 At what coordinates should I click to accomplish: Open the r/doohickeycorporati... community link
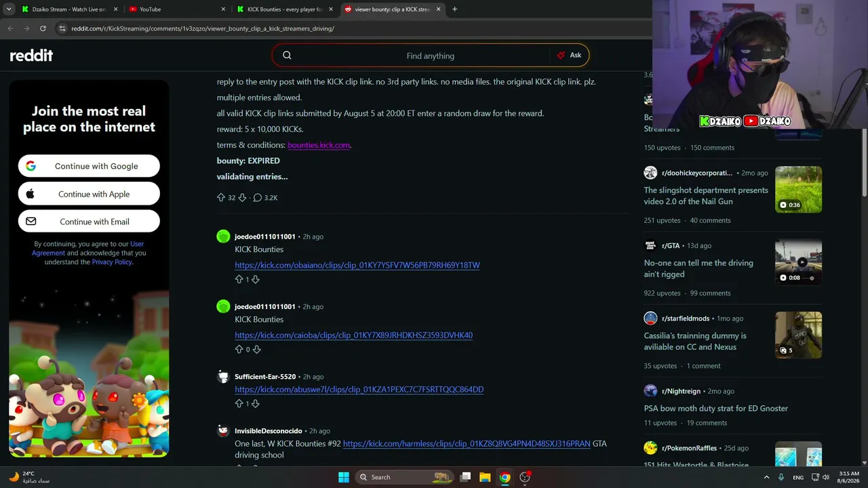(x=697, y=173)
